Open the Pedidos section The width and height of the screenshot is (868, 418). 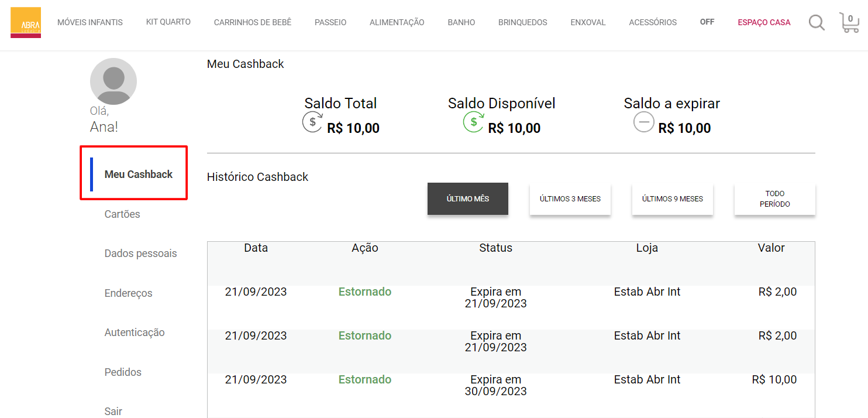pos(123,372)
